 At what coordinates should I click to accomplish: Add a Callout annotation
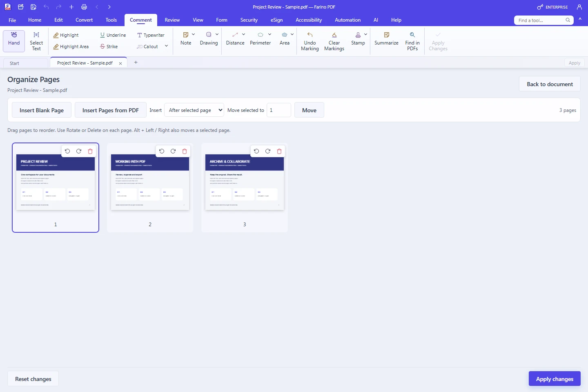[x=147, y=47]
